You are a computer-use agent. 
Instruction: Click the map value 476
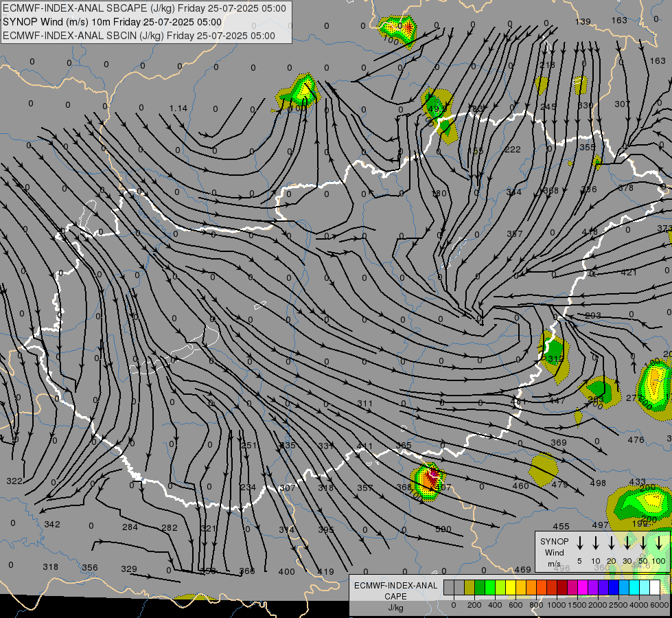click(x=636, y=440)
